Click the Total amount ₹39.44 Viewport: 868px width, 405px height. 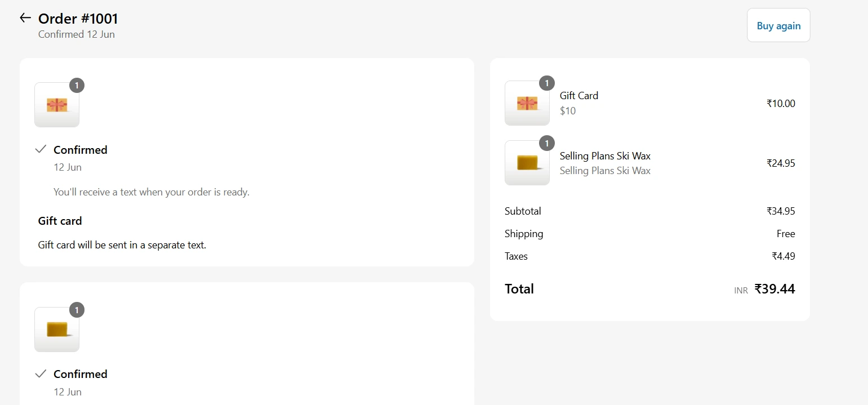click(x=775, y=288)
